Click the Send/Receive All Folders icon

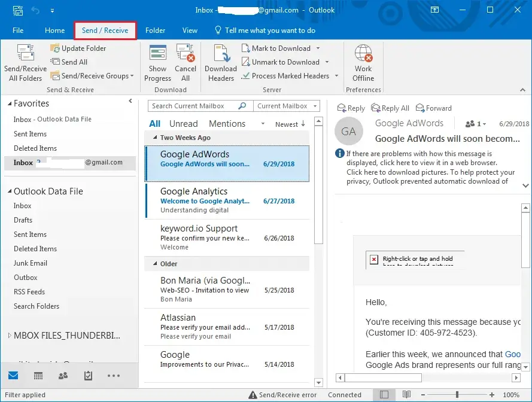click(26, 63)
